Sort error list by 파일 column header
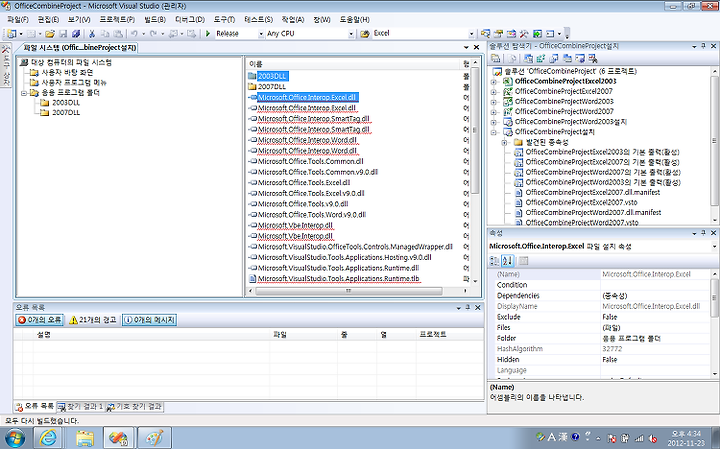 [304, 335]
